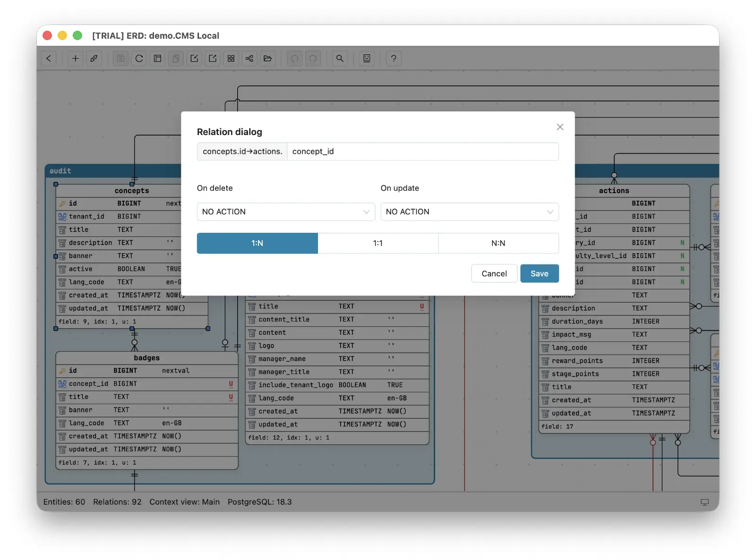The image size is (756, 560).
Task: Click manager_name row
Action: 337,359
